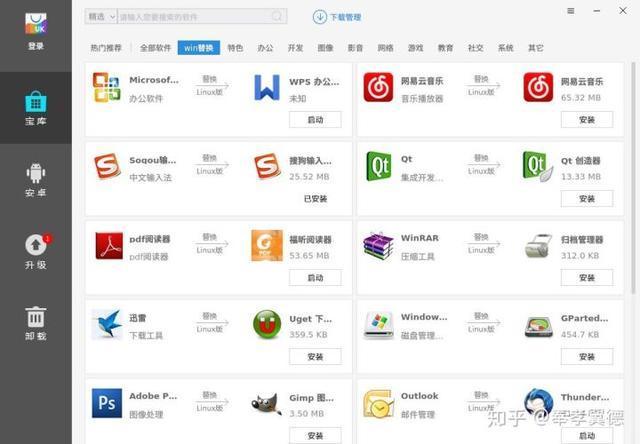
Task: Click the red notification badge on 升级
Action: pos(48,238)
